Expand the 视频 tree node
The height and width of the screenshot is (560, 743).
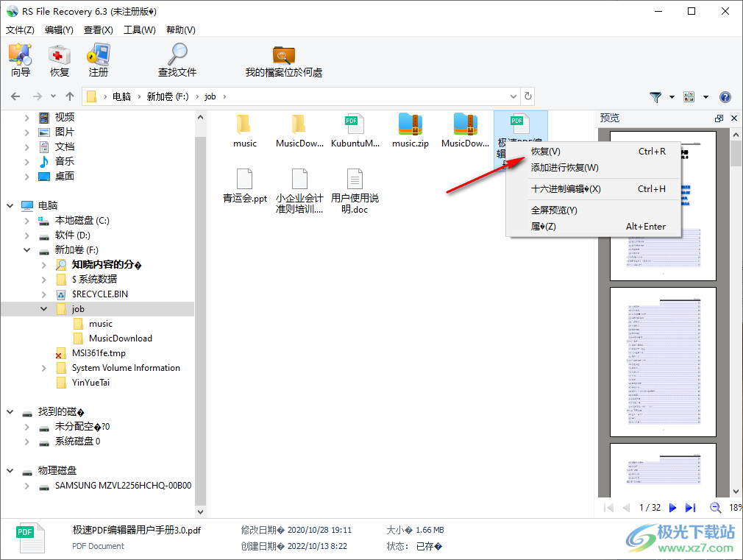point(27,118)
